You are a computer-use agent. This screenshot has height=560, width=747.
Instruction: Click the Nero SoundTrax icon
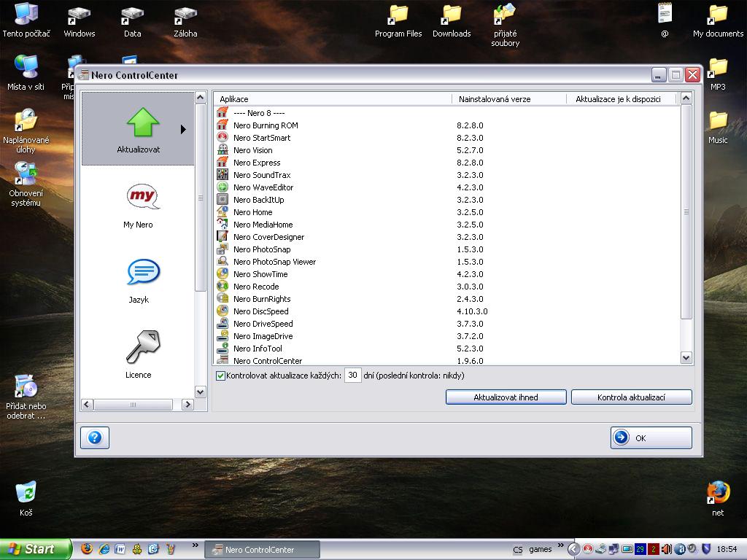(x=222, y=175)
